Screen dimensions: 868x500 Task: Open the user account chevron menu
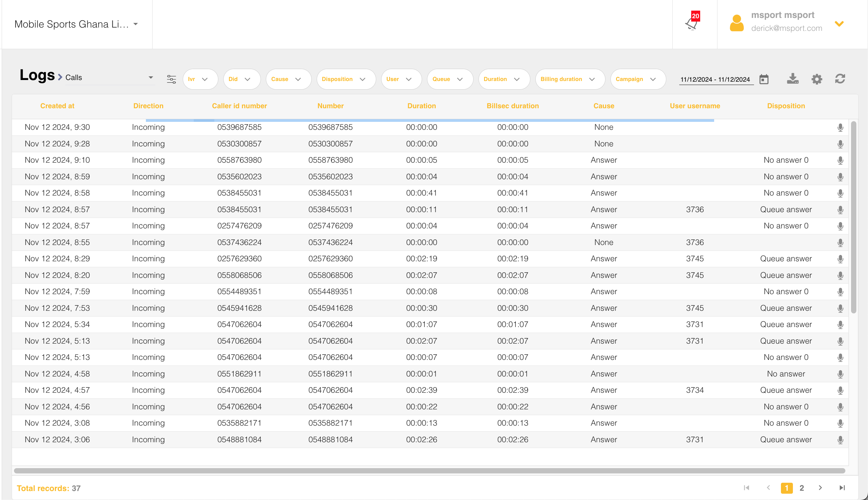pyautogui.click(x=839, y=24)
